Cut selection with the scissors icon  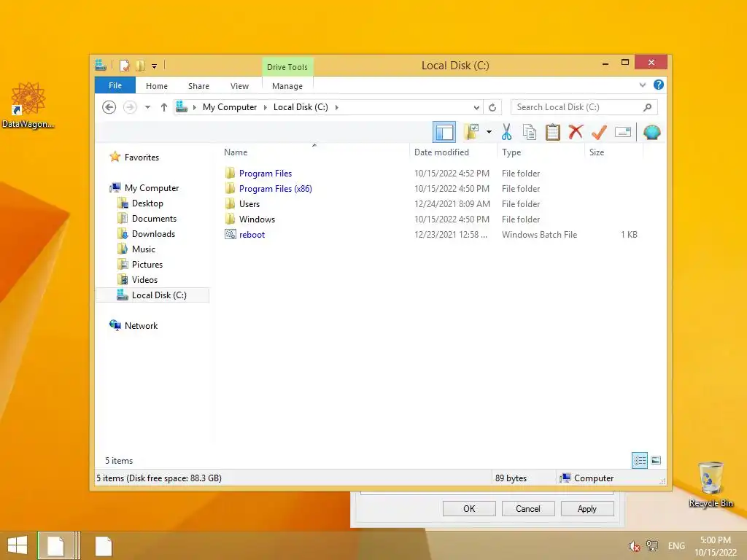pos(506,132)
